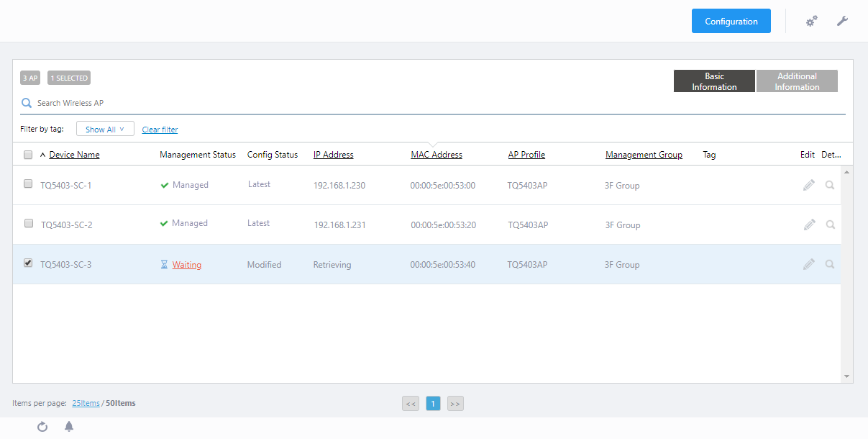Edit TQ5403-SC-1 using the pencil icon
Image resolution: width=868 pixels, height=439 pixels.
pos(809,185)
